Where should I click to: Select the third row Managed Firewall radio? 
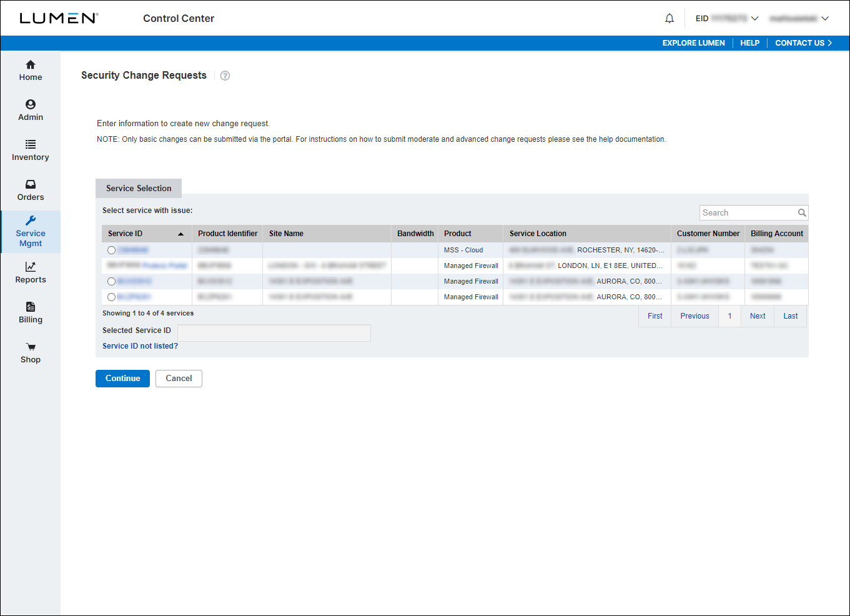[x=111, y=281]
